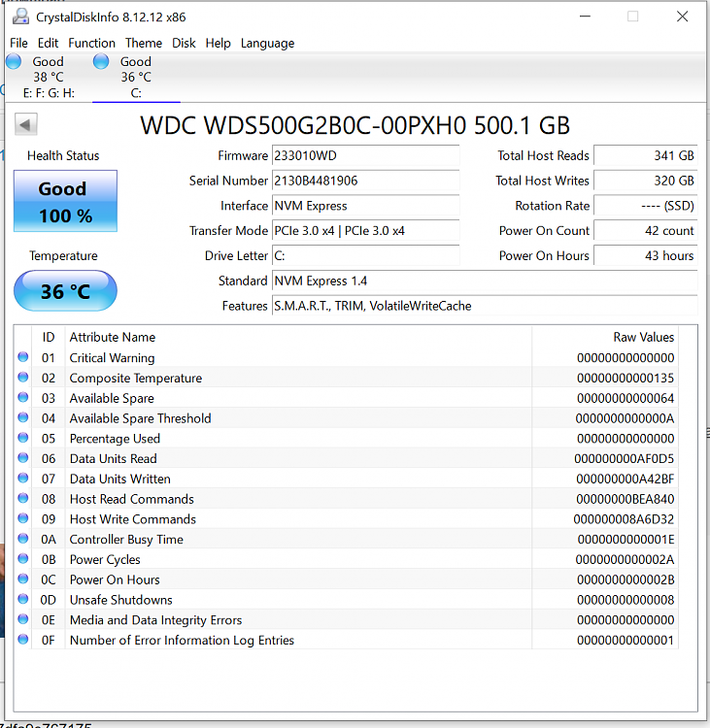Viewport: 710px width, 728px height.
Task: Select the C: drive status orb
Action: coord(101,62)
